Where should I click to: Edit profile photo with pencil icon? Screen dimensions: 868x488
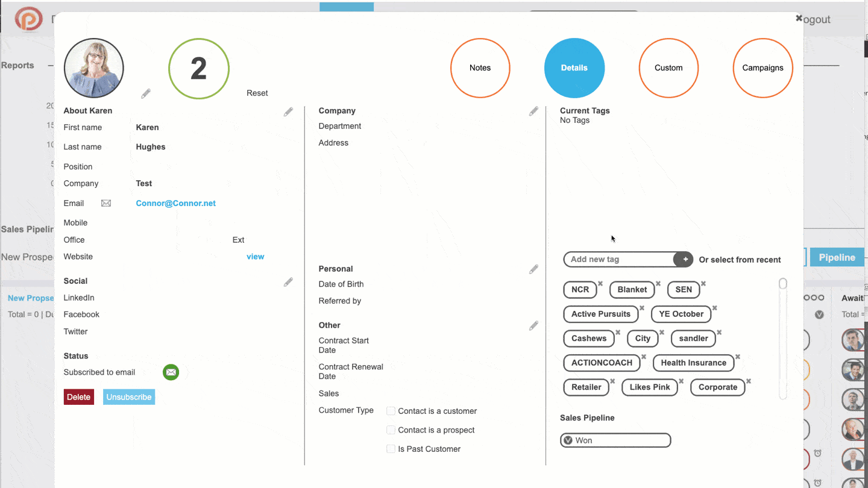click(146, 94)
